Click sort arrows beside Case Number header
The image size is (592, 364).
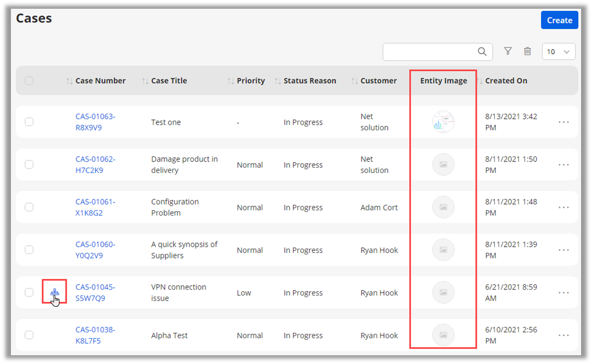[69, 81]
